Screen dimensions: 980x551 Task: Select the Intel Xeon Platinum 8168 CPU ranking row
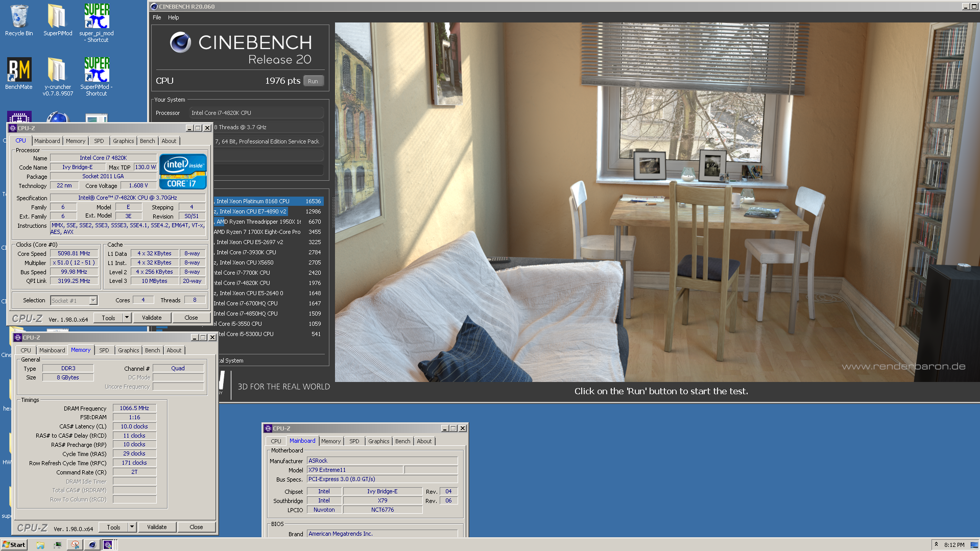[x=268, y=201]
